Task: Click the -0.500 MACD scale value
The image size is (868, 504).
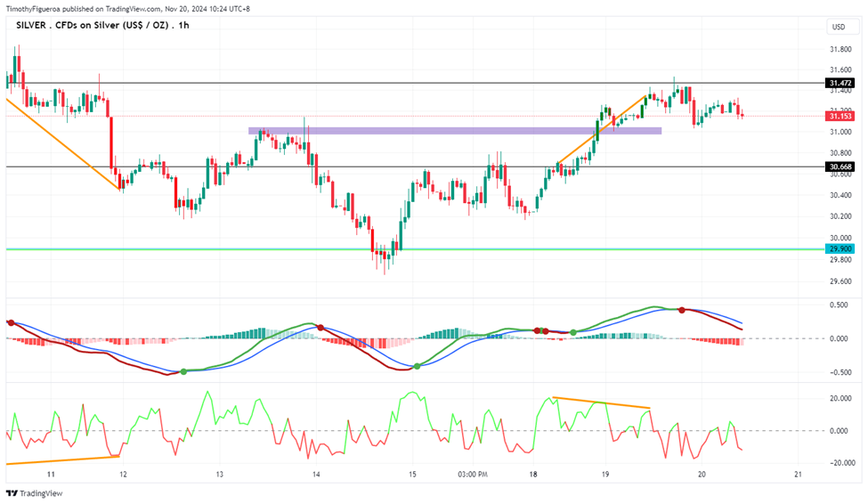Action: tap(838, 372)
